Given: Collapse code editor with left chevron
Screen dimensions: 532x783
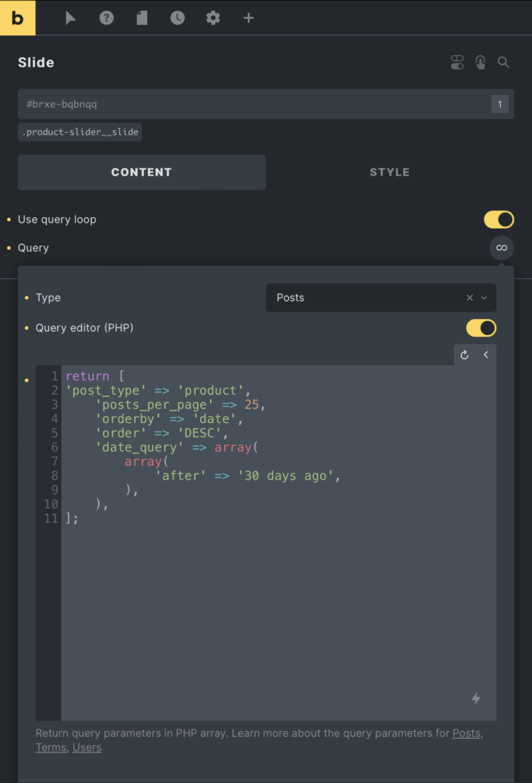Looking at the screenshot, I should coord(485,355).
